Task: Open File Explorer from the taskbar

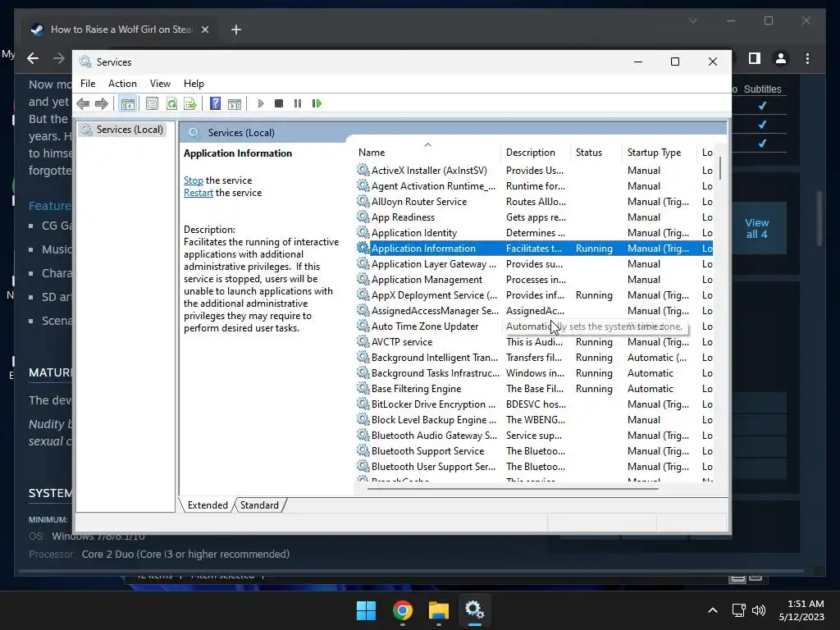Action: pos(438,610)
